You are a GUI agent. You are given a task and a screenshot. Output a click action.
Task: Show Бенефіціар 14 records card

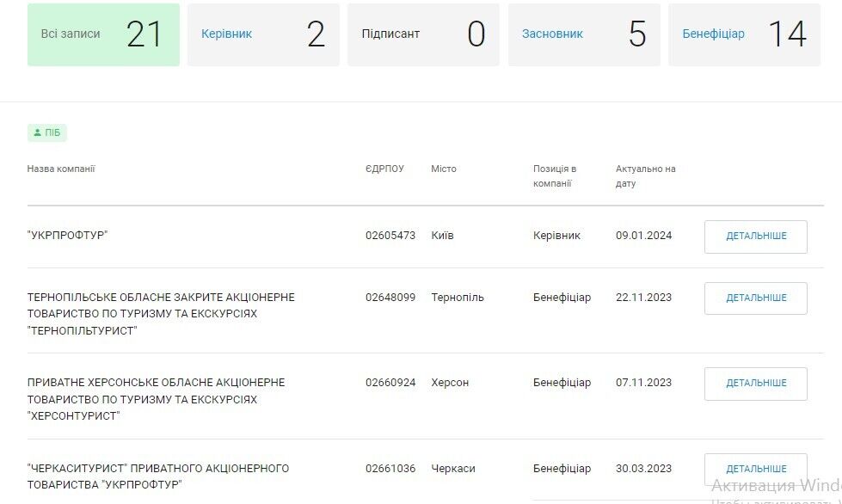click(744, 35)
